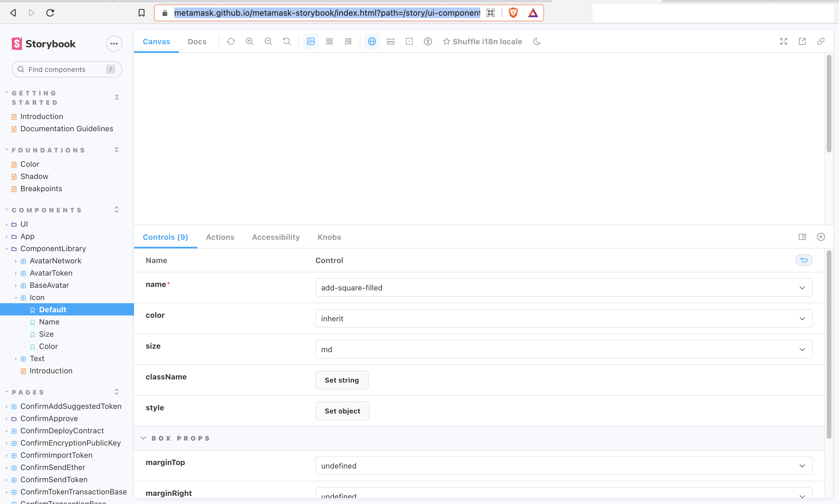Expand the AvatarNetwork component group
Viewport: 839px width, 504px height.
click(x=16, y=260)
